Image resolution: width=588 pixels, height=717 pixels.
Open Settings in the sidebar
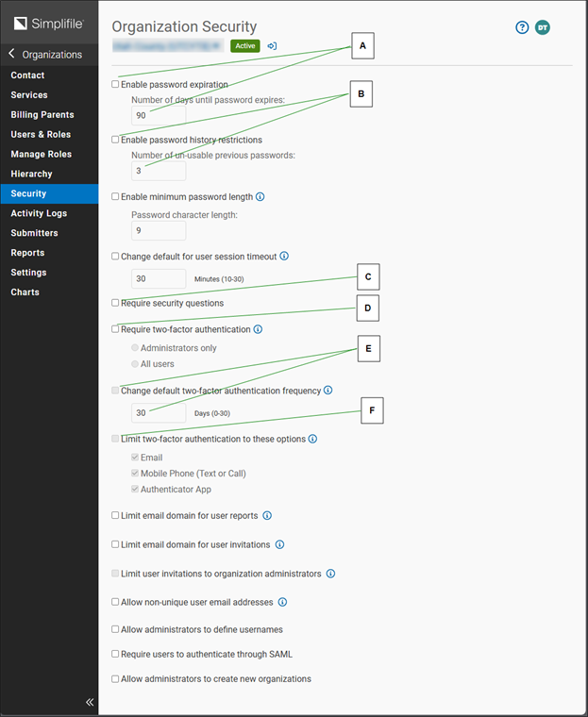pos(49,272)
